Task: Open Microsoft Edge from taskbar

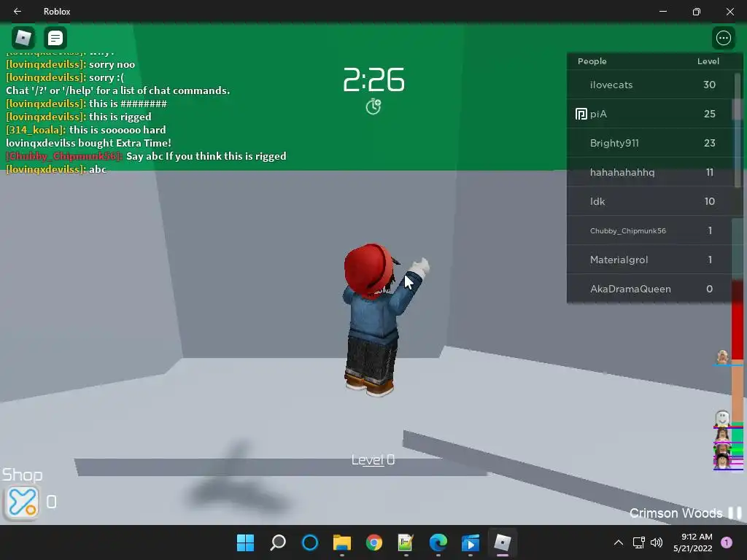Action: [x=438, y=542]
